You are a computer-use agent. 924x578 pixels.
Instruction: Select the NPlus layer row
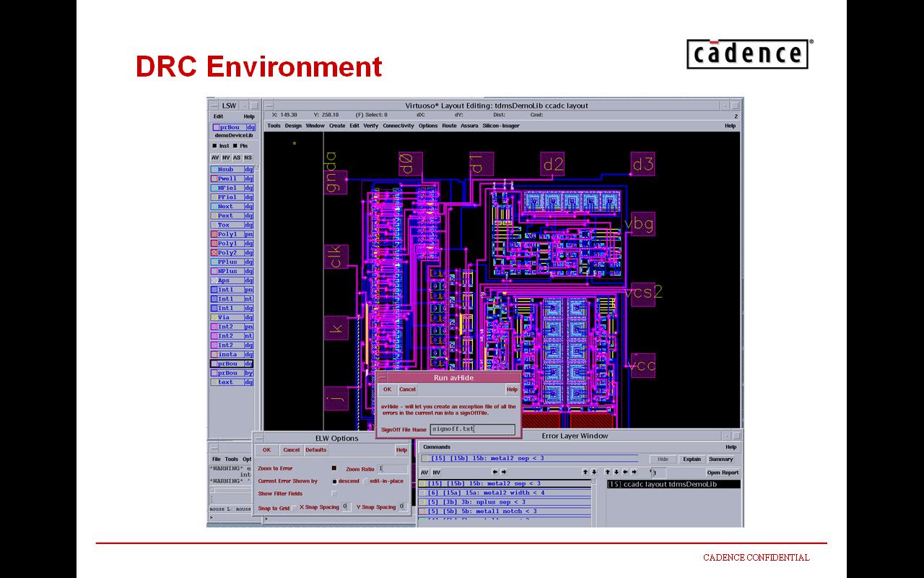point(232,271)
